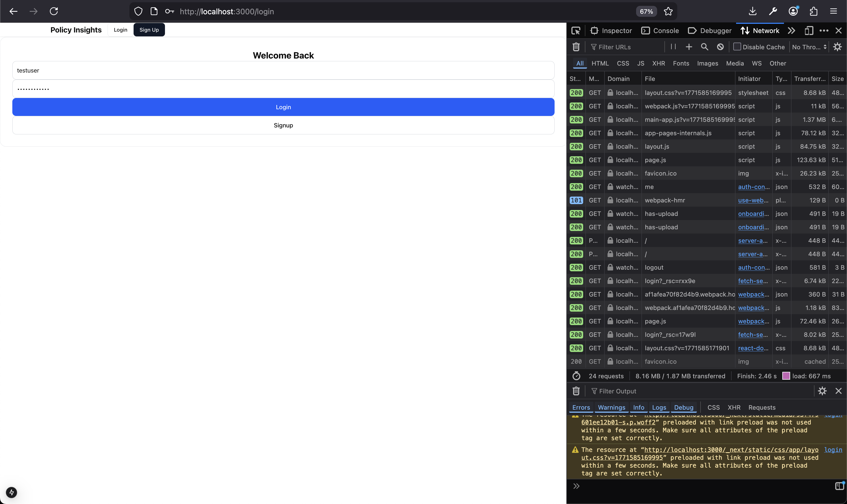Open auth-con... initiator link for logout
The width and height of the screenshot is (847, 504).
[753, 267]
